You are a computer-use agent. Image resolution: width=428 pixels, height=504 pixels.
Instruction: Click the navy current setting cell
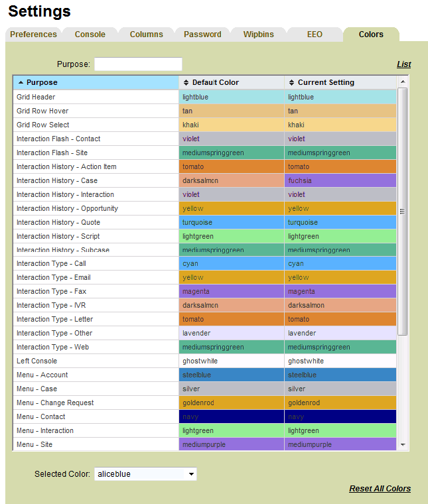340,416
